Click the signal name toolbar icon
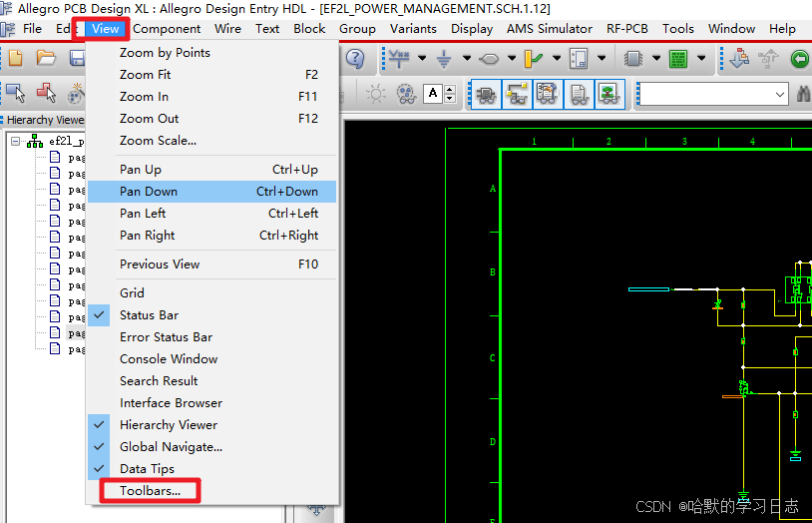812x523 pixels. point(399,59)
